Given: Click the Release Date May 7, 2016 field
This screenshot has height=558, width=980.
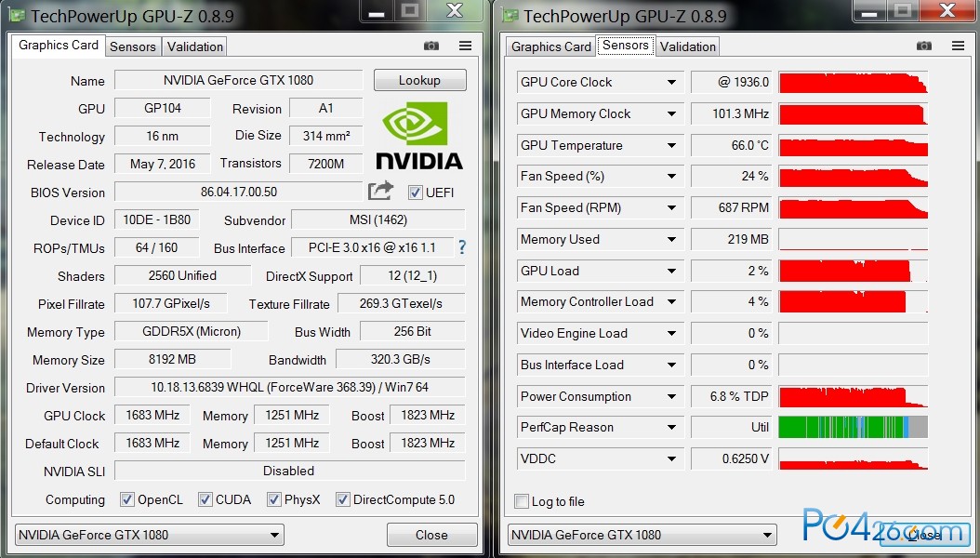Looking at the screenshot, I should click(163, 164).
